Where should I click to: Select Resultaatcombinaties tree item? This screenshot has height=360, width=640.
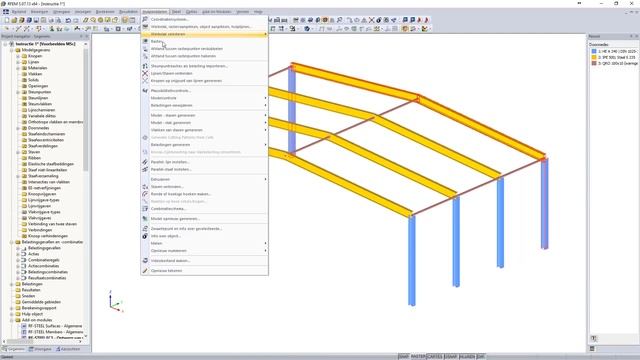(47, 278)
